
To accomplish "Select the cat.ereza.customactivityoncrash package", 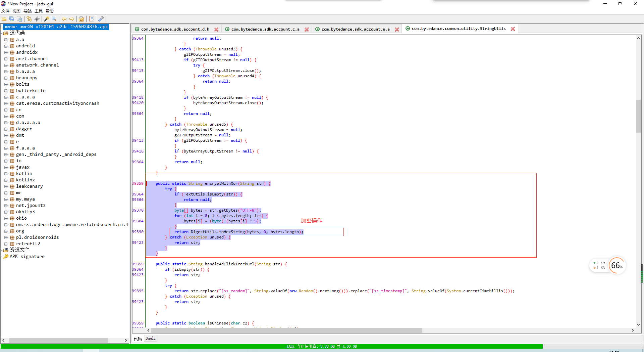I will [x=57, y=103].
